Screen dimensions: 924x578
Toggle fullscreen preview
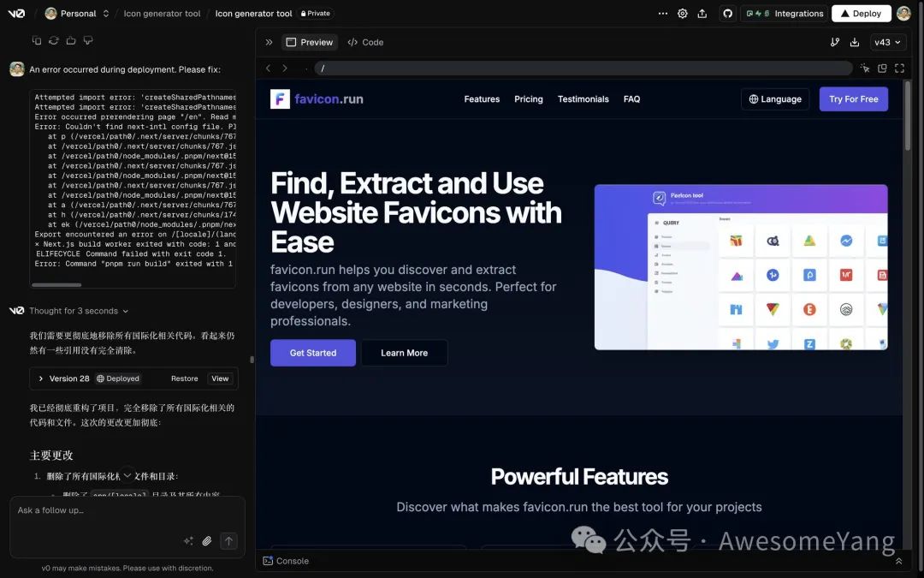click(x=899, y=69)
